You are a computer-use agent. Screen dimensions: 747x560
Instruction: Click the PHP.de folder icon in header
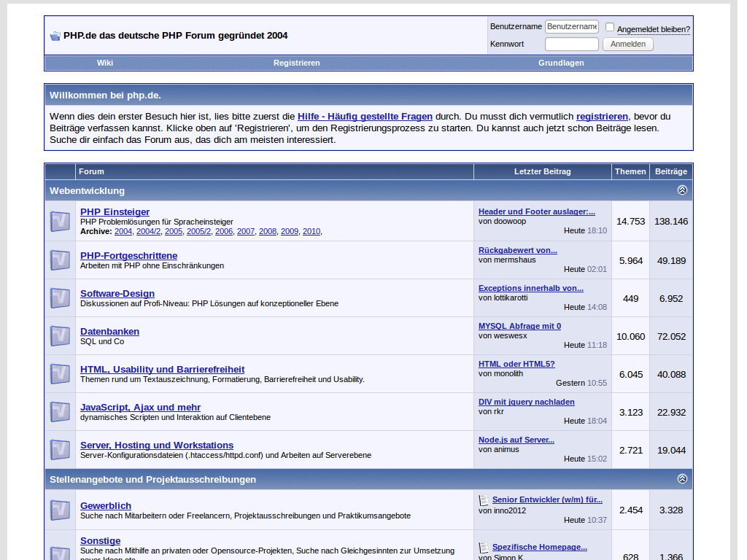point(55,36)
